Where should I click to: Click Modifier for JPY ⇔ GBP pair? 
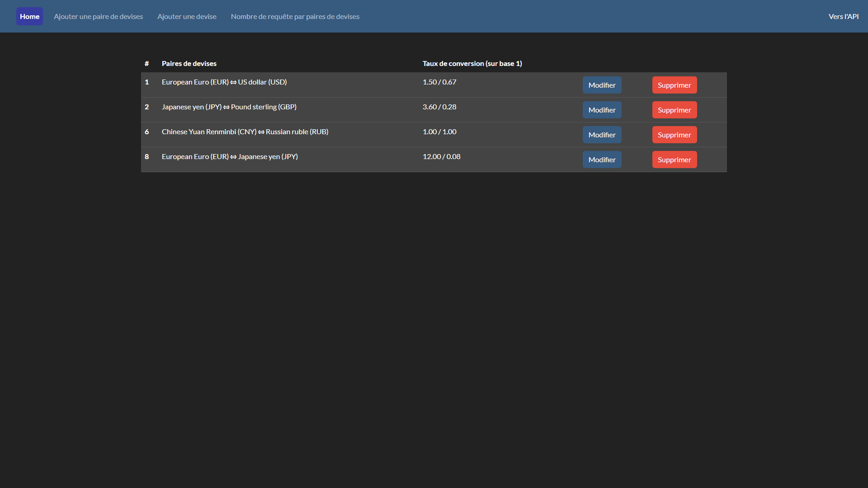tap(602, 110)
